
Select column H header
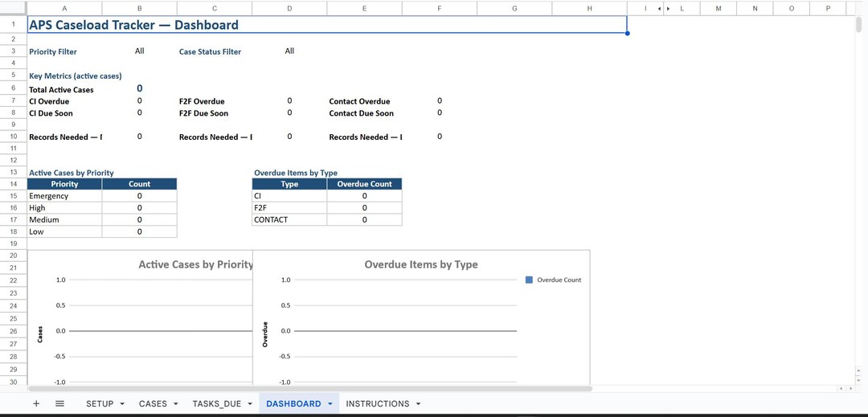click(589, 8)
